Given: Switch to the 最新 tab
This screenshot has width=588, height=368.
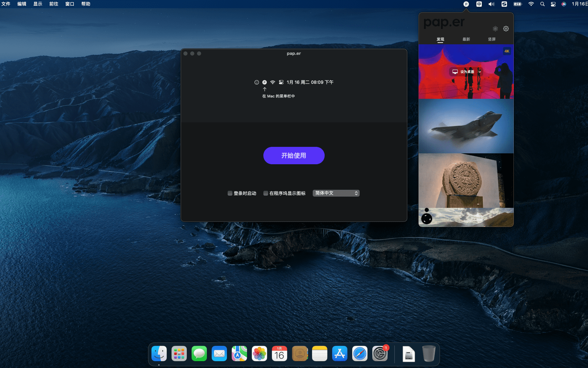Looking at the screenshot, I should 466,39.
